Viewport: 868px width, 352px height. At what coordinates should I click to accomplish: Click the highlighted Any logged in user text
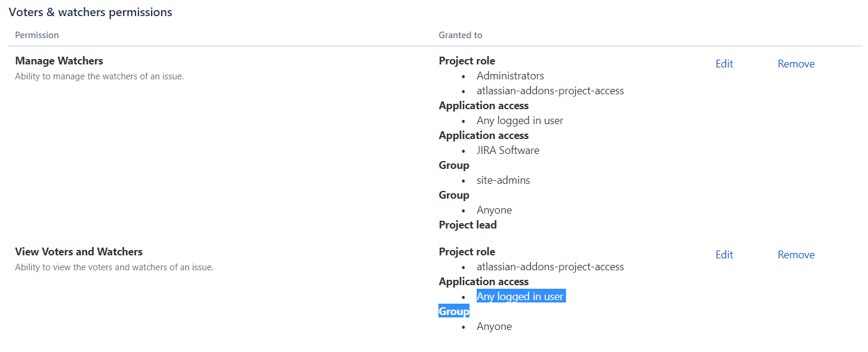(520, 297)
